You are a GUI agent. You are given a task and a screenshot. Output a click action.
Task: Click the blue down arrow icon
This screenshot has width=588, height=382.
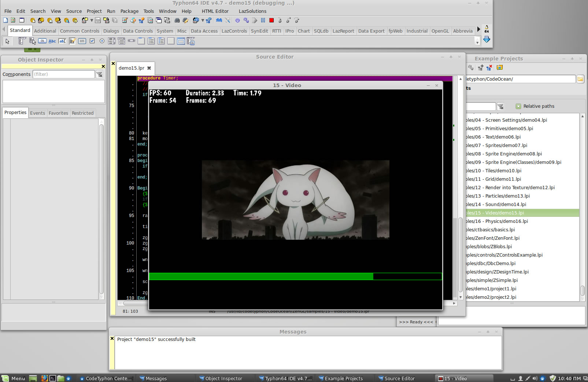(x=487, y=40)
